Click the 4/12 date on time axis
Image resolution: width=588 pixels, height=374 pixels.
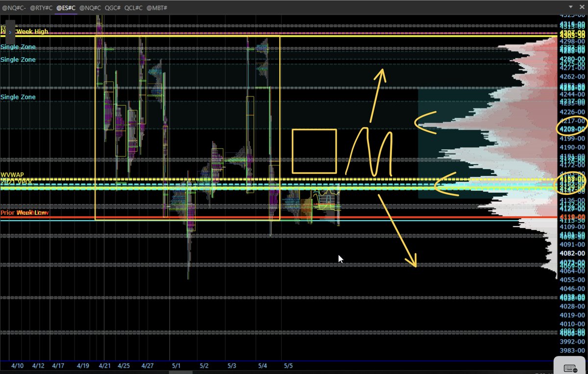[x=38, y=366]
